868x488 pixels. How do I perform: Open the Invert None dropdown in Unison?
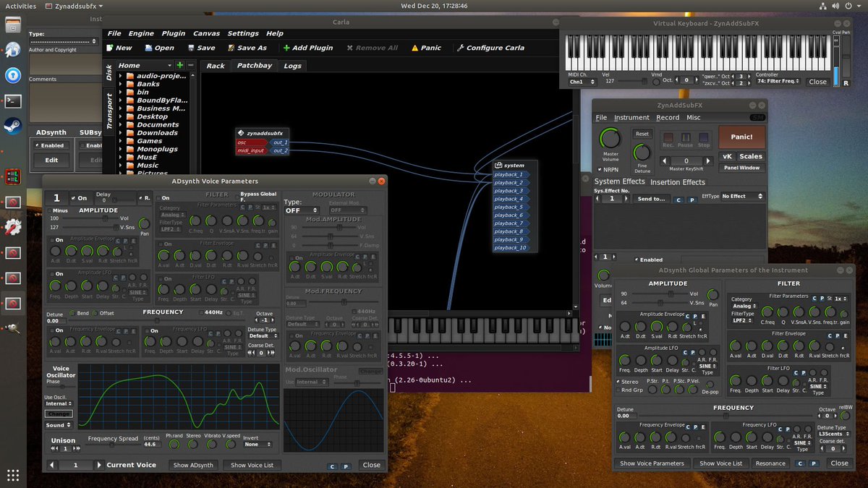coord(258,445)
